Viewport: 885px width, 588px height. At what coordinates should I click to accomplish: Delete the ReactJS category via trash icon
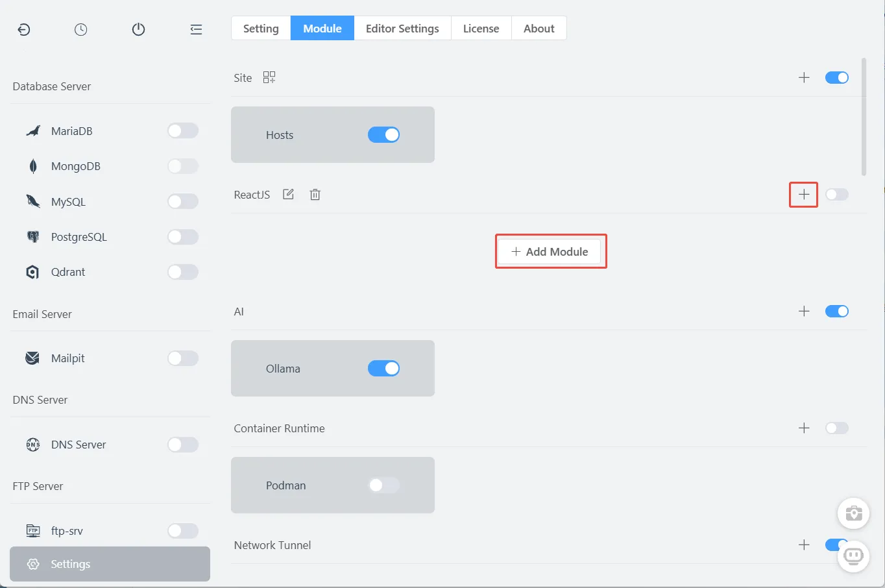coord(315,195)
